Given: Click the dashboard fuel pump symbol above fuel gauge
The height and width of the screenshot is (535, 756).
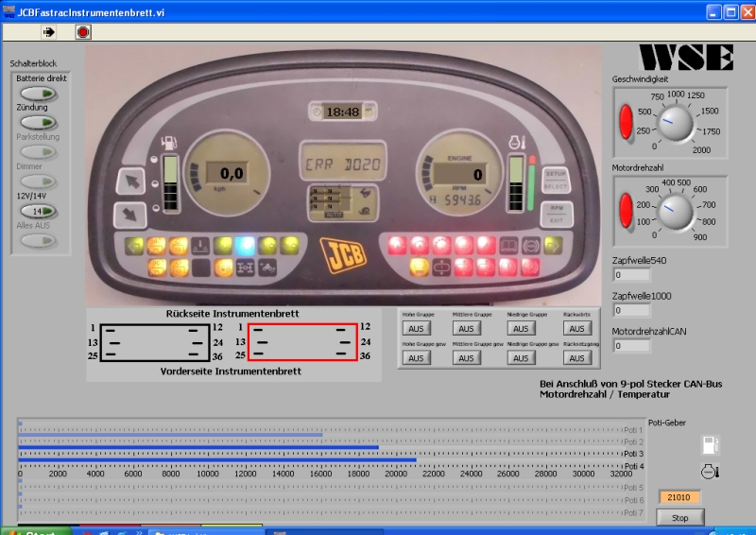Looking at the screenshot, I should 169,143.
